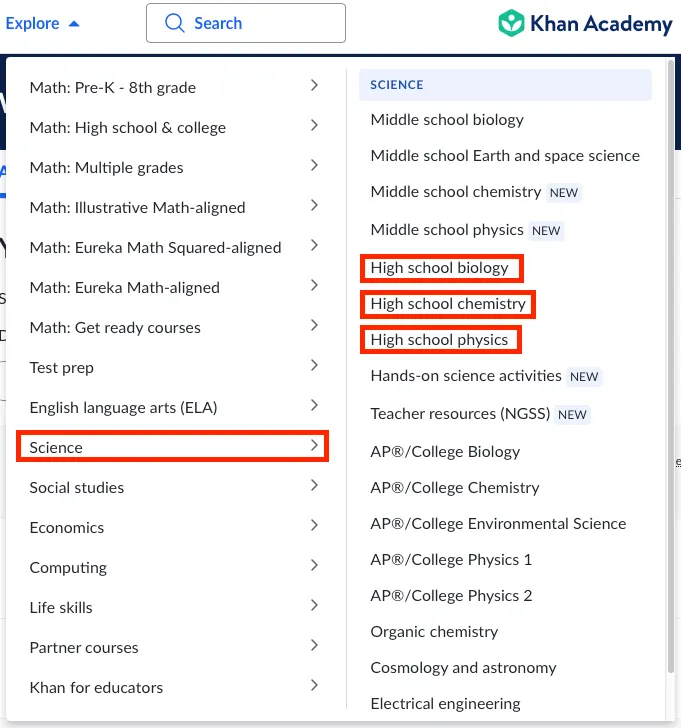Click the chevron beside Economics
The width and height of the screenshot is (681, 728).
[314, 526]
